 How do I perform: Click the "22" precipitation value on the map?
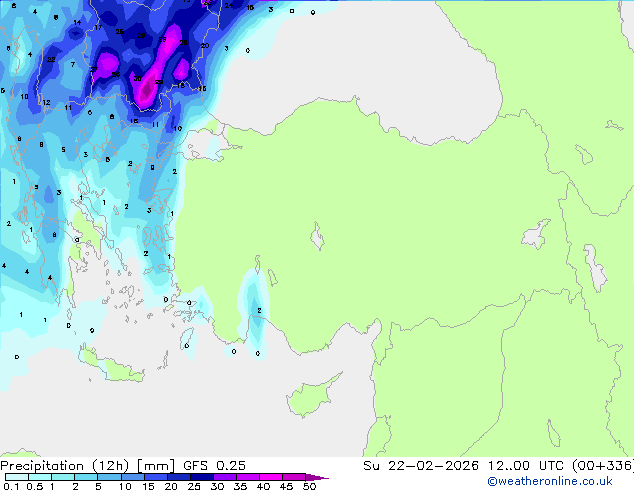pyautogui.click(x=51, y=59)
